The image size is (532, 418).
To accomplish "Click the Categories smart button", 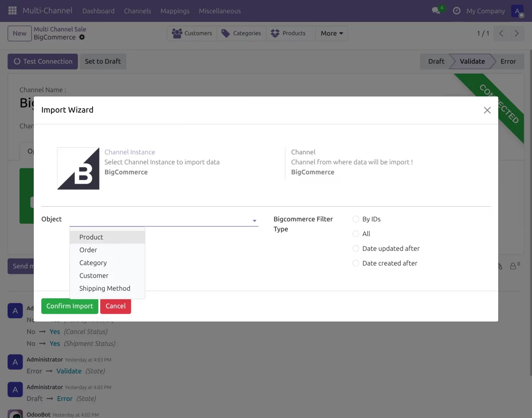I will (241, 33).
